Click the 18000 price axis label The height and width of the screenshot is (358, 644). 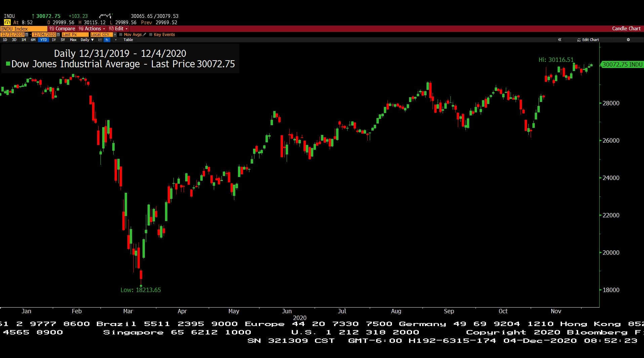[611, 290]
